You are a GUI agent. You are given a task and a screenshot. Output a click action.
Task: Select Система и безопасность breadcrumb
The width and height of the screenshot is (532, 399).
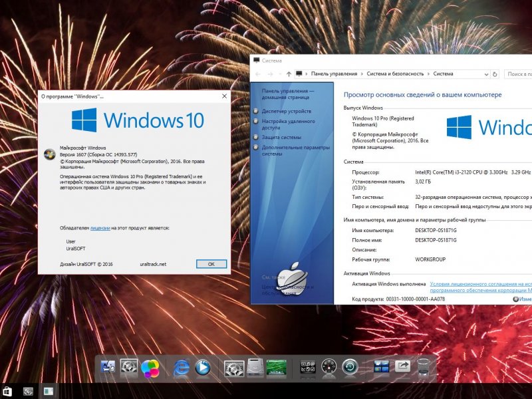tap(395, 74)
